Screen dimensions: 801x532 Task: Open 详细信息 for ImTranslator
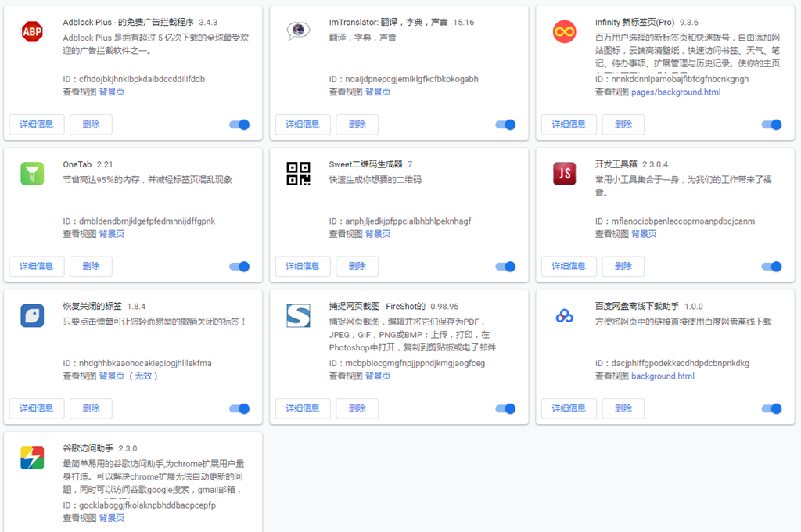click(x=303, y=124)
